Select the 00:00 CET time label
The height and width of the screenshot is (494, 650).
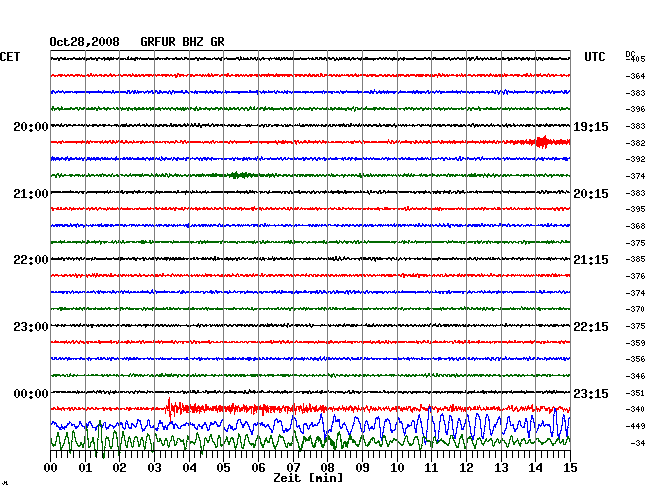pos(31,394)
